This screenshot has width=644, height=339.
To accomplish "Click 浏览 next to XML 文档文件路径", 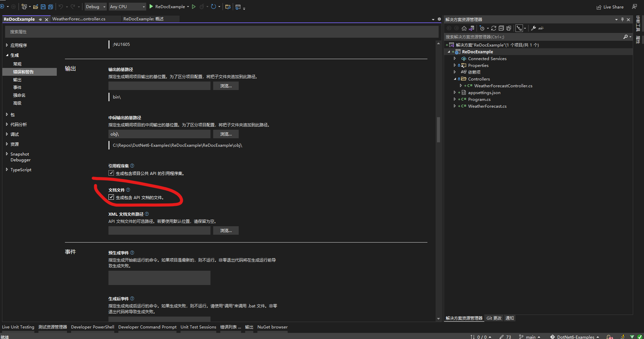I will (x=225, y=230).
